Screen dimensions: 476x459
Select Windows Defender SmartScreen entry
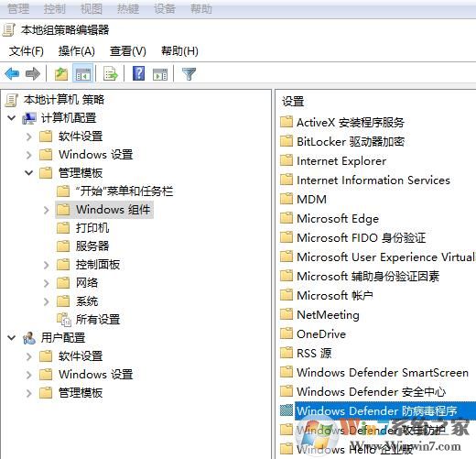pos(383,372)
